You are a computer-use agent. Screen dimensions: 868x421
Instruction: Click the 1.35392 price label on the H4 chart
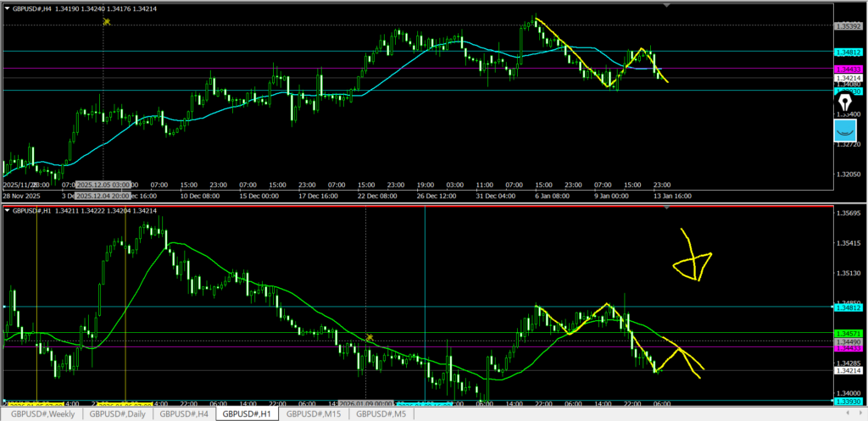[846, 25]
